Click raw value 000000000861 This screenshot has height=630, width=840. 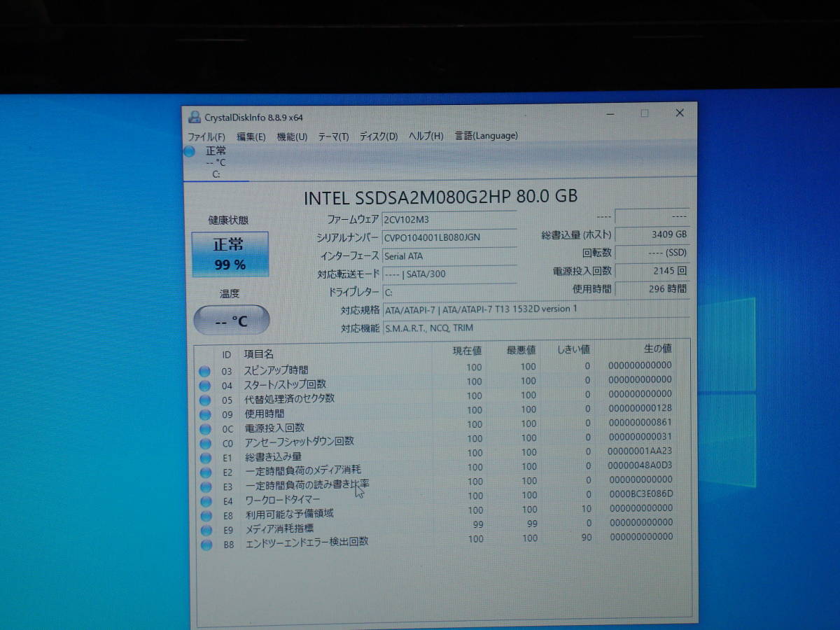click(x=640, y=423)
